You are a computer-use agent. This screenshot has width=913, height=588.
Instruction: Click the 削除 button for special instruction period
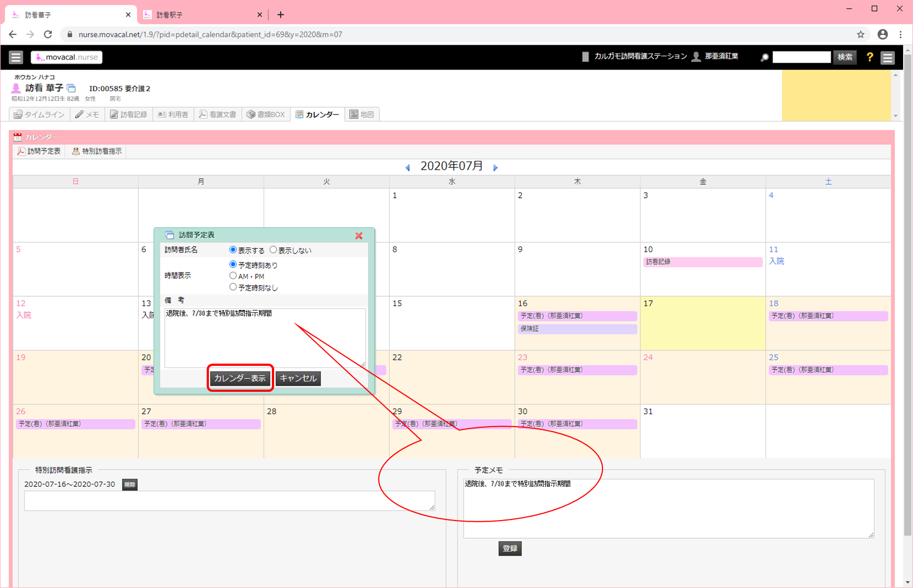click(x=129, y=485)
